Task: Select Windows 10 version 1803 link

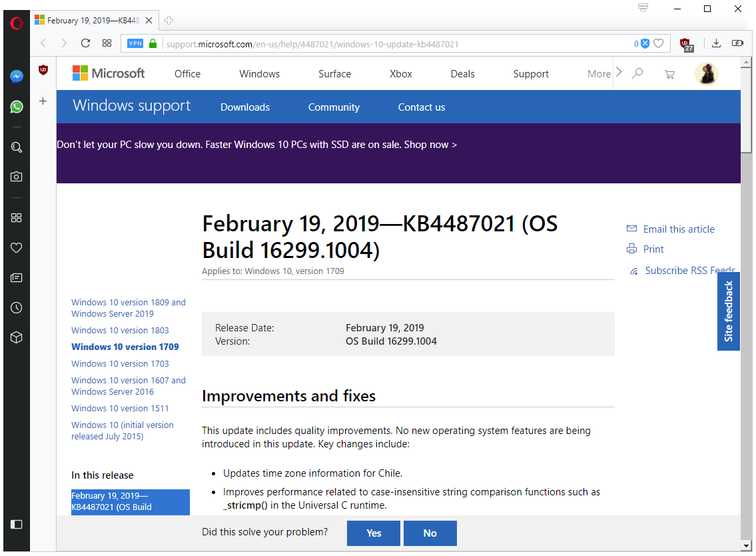Action: pos(120,331)
